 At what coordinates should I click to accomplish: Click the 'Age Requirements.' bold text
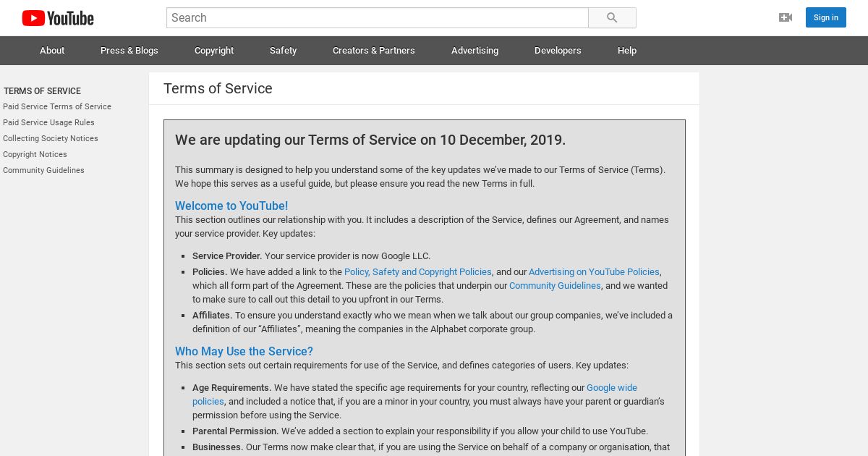pos(232,388)
